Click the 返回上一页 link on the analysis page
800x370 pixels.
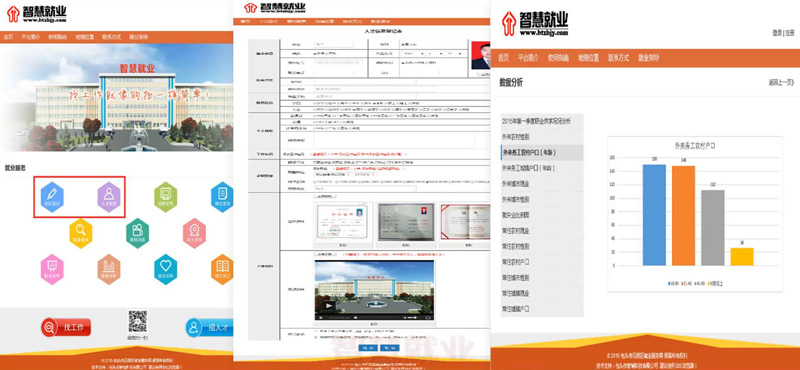coord(781,83)
